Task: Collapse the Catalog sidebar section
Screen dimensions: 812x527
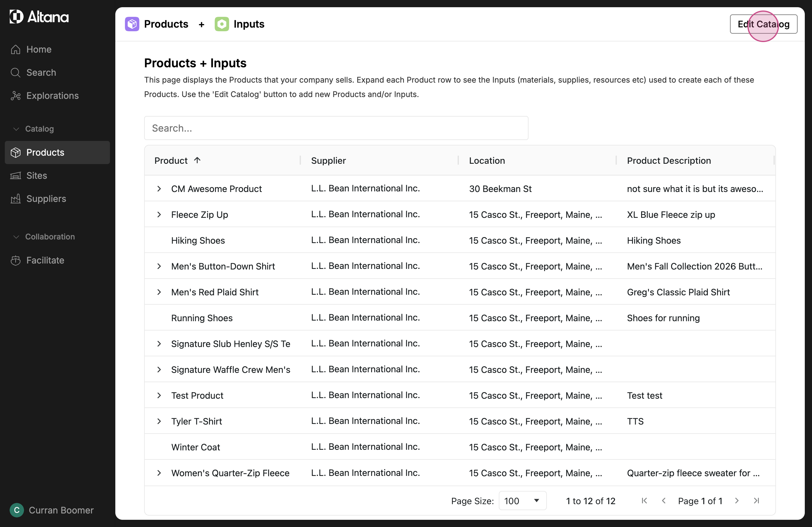Action: [x=16, y=129]
